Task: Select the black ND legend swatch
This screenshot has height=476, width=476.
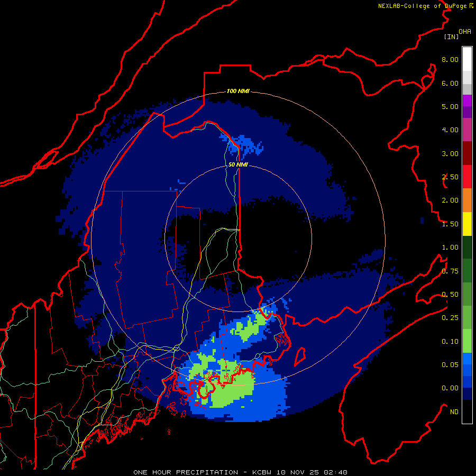Action: [467, 411]
